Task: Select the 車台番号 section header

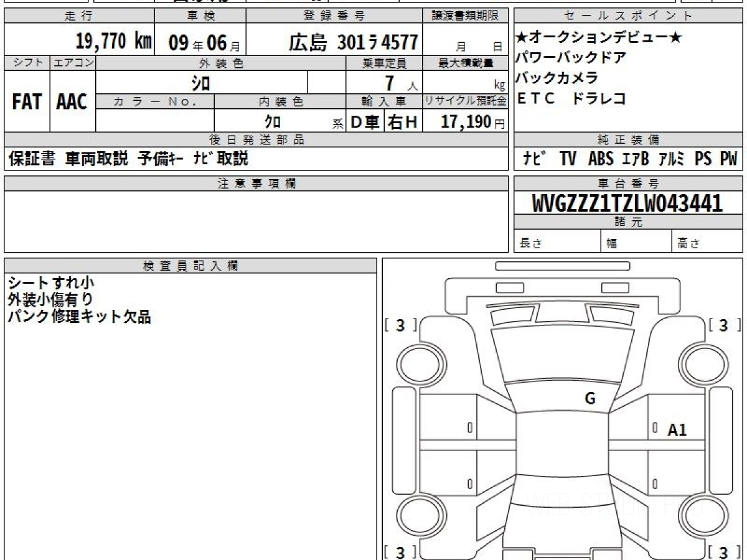Action: 629,184
